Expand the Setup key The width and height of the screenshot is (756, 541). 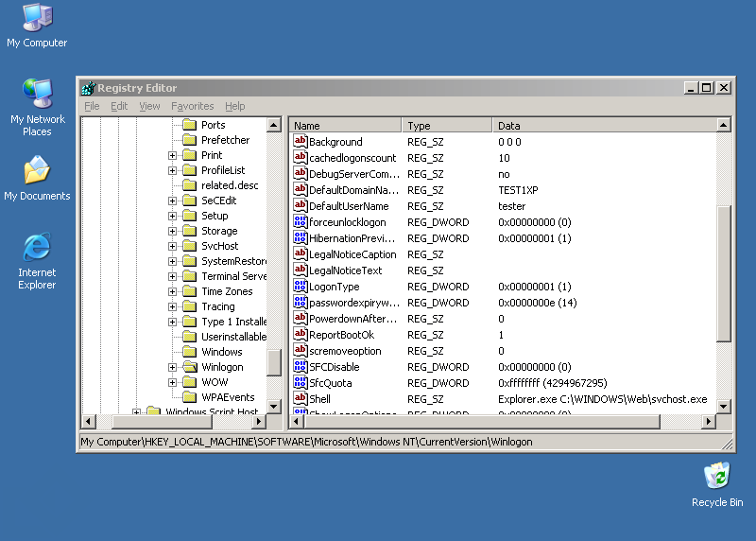[x=172, y=216]
